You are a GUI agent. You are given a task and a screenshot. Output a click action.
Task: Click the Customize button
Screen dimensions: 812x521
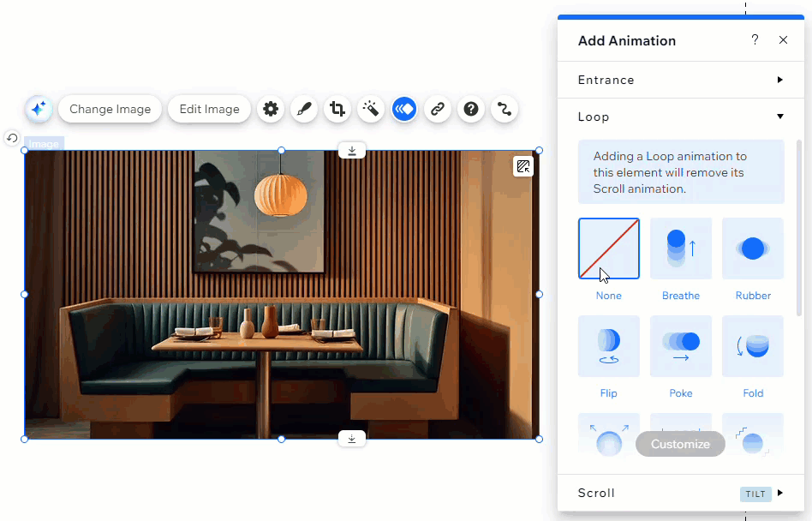(680, 444)
